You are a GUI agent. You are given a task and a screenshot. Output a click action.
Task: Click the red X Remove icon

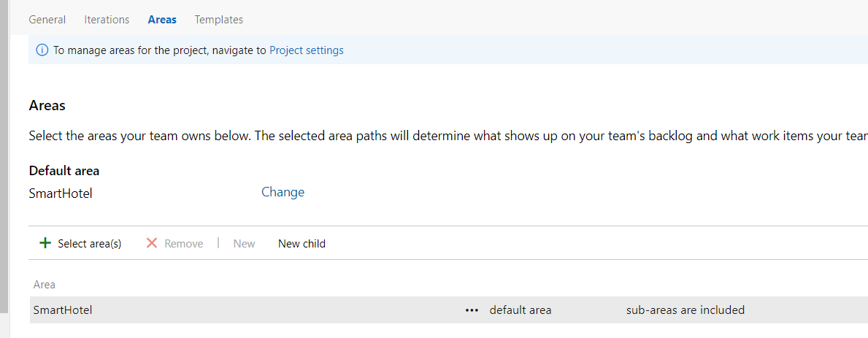click(152, 243)
